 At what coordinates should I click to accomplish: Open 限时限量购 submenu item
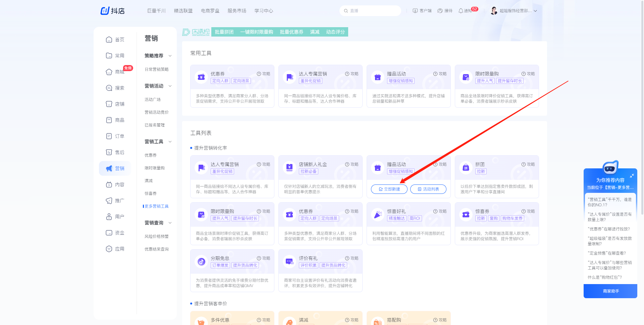[x=154, y=168]
